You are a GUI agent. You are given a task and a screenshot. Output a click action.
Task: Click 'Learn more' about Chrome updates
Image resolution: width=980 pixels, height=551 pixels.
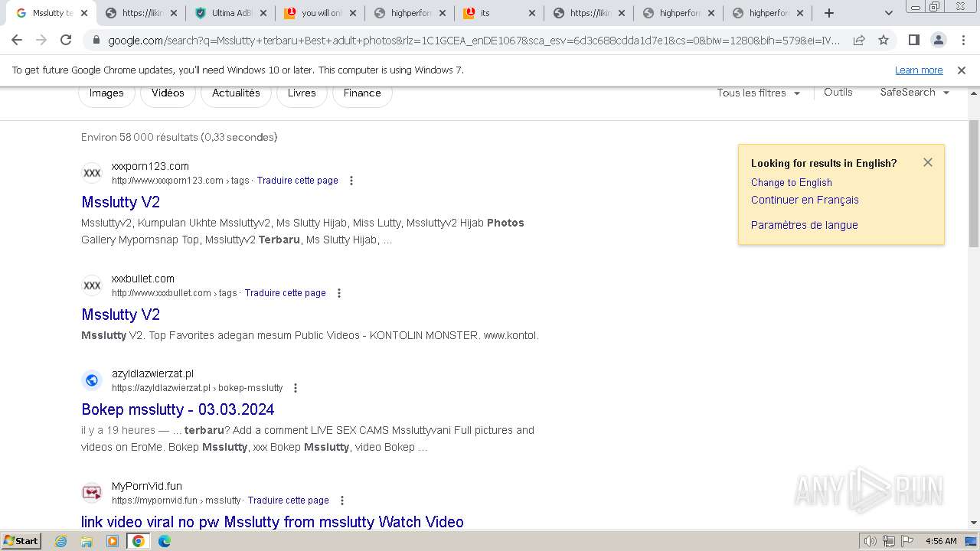pos(919,70)
